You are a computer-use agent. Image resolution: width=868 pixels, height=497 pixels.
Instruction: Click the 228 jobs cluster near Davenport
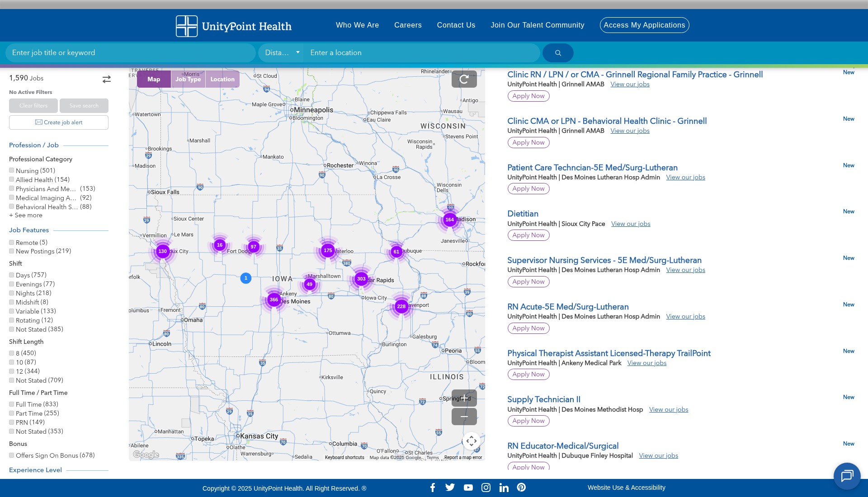[401, 306]
